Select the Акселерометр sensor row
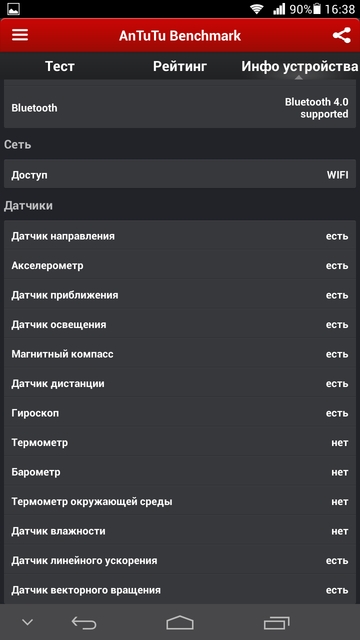Screen dimensions: 360x640 pos(180,266)
